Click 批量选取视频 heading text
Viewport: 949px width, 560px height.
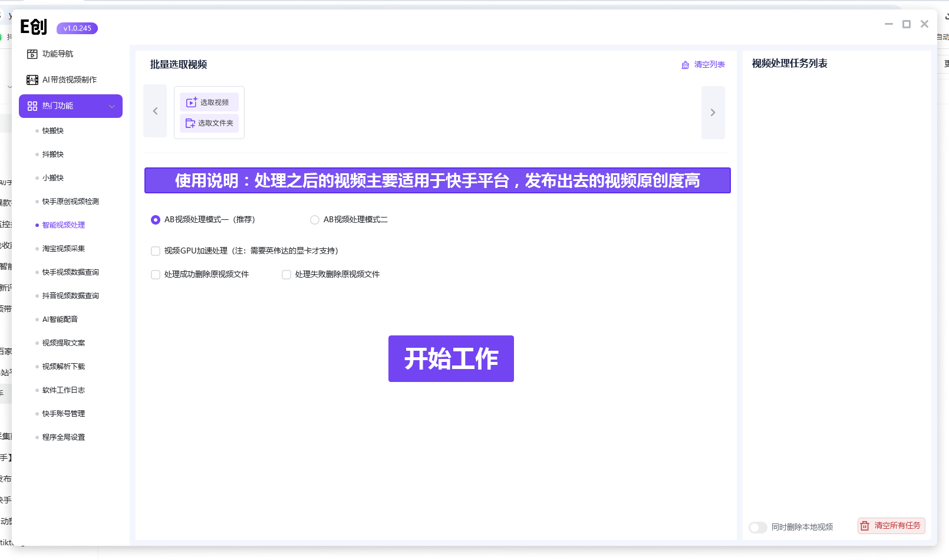pyautogui.click(x=179, y=65)
